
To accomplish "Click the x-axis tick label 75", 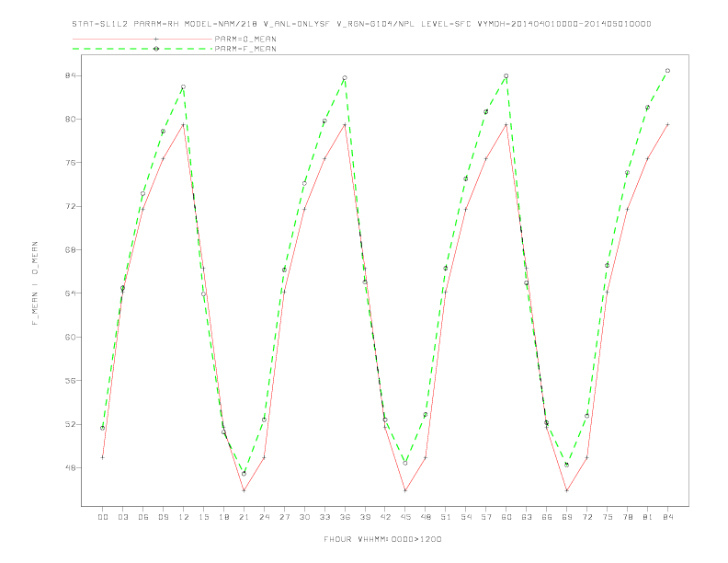I will 608,517.
